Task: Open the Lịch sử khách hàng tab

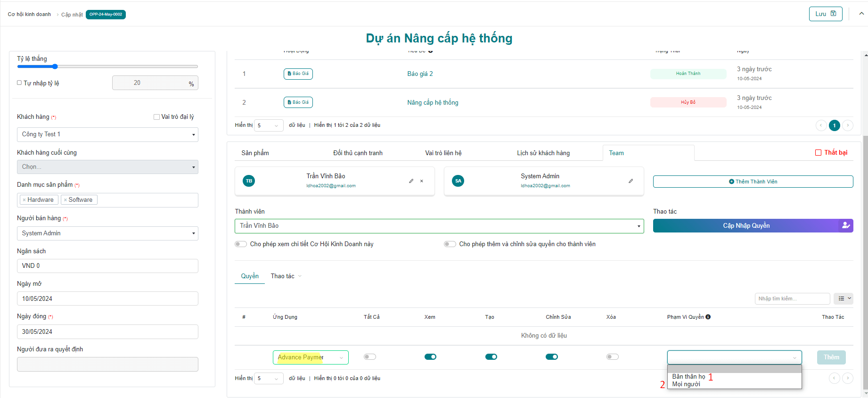Action: pyautogui.click(x=543, y=153)
